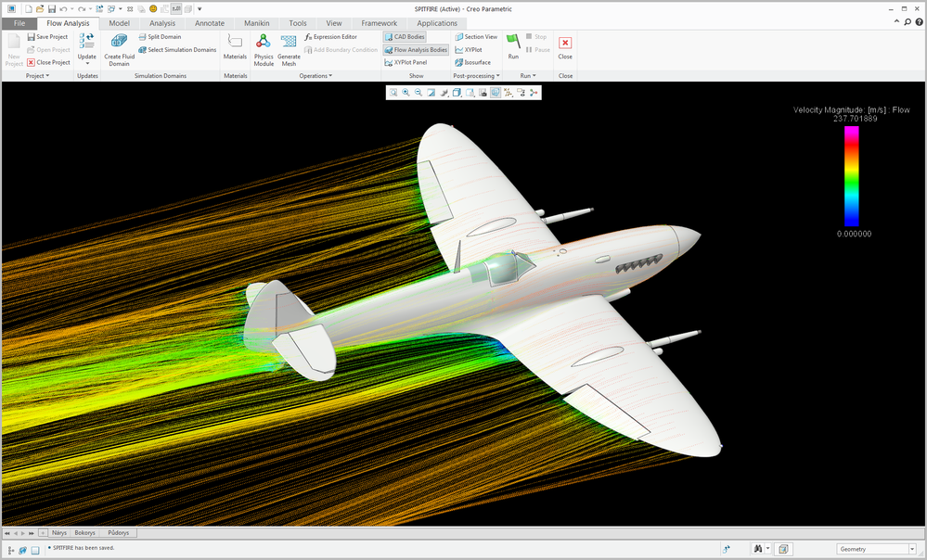Expand the Post-processing group dropdown
927x560 pixels.
(x=477, y=76)
